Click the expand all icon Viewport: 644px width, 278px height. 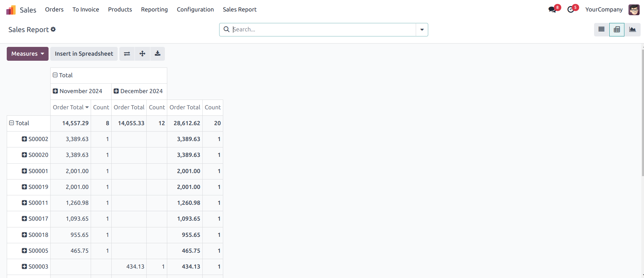[x=142, y=54]
